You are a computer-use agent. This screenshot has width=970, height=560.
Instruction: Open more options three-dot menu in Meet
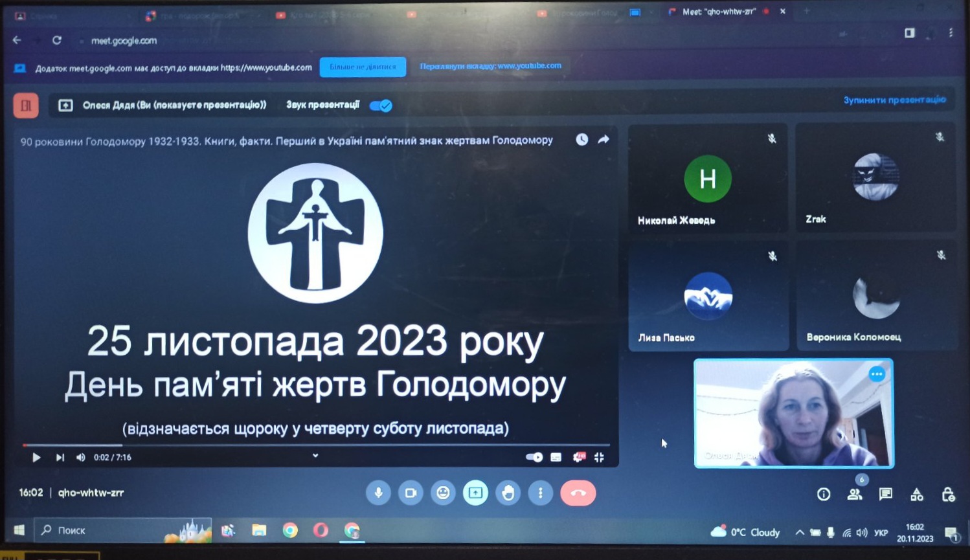click(541, 493)
